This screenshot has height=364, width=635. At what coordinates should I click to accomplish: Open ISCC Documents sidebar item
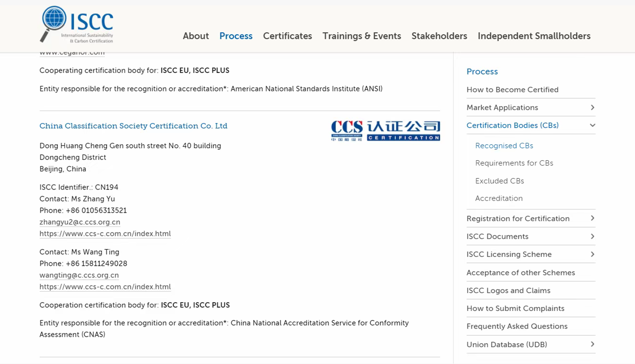pyautogui.click(x=497, y=236)
